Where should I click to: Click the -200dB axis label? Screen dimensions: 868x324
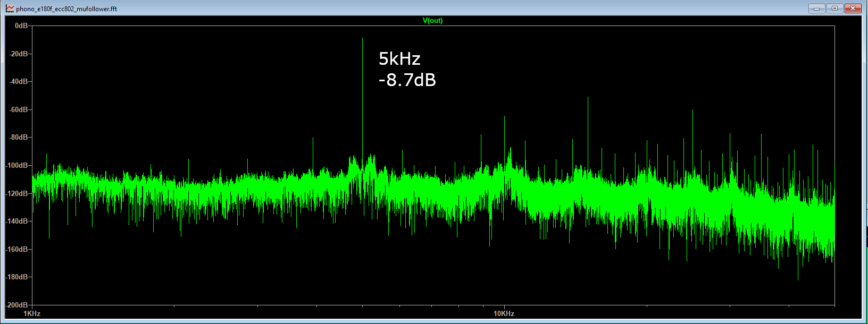17,305
